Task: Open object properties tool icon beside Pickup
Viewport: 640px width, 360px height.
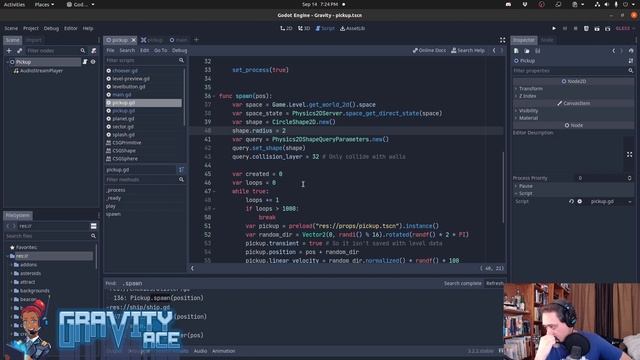Action: [631, 61]
